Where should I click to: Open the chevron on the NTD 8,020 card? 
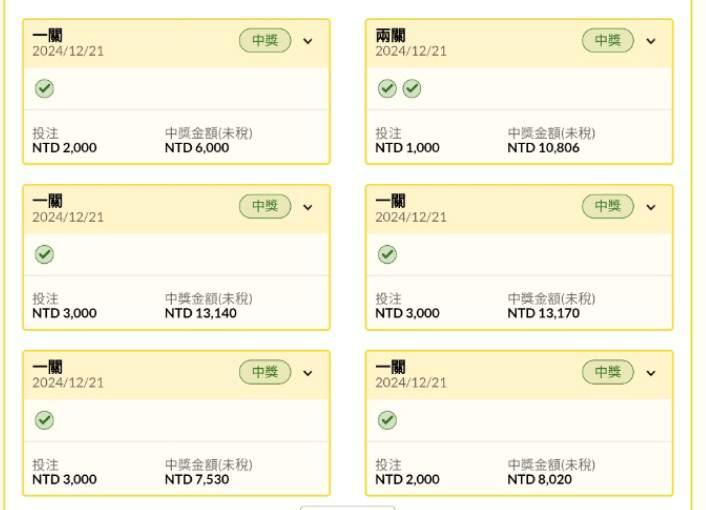click(651, 373)
